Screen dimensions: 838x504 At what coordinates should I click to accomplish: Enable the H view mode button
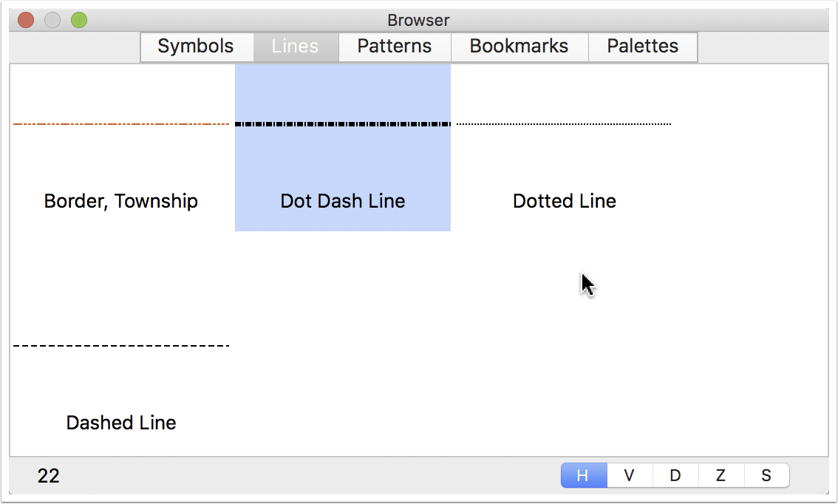[584, 475]
